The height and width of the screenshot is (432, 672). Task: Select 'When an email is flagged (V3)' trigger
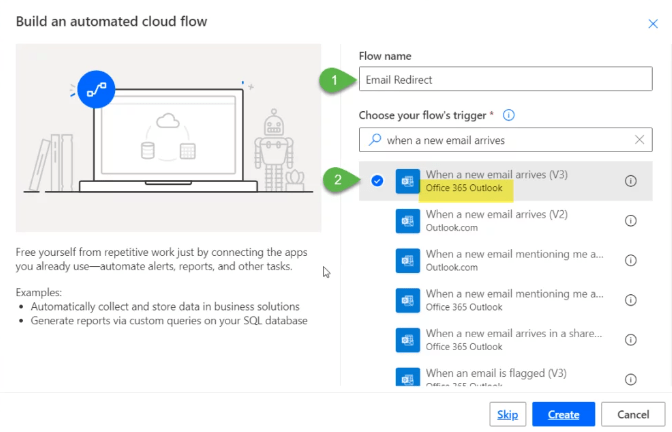(506, 374)
